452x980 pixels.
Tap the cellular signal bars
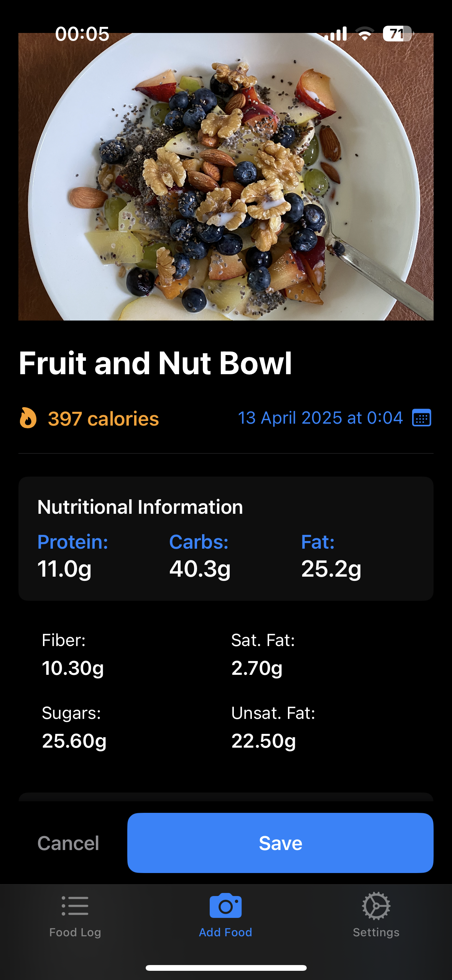coord(336,34)
